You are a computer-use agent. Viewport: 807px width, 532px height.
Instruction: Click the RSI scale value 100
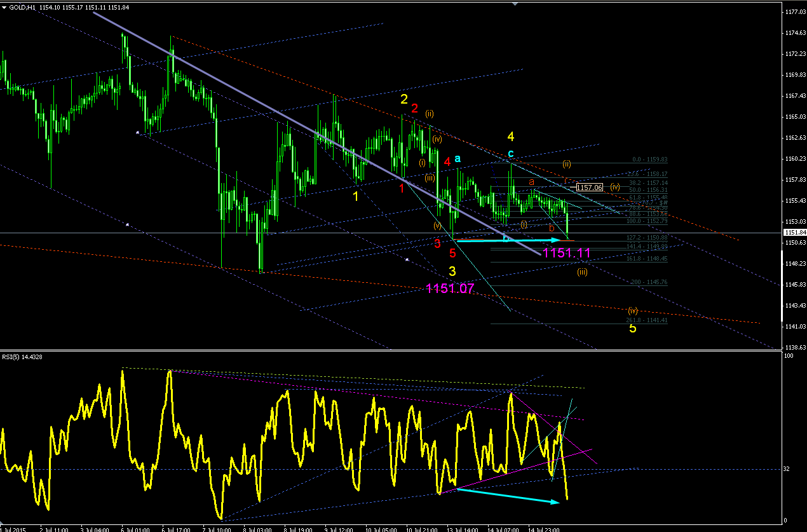(788, 356)
